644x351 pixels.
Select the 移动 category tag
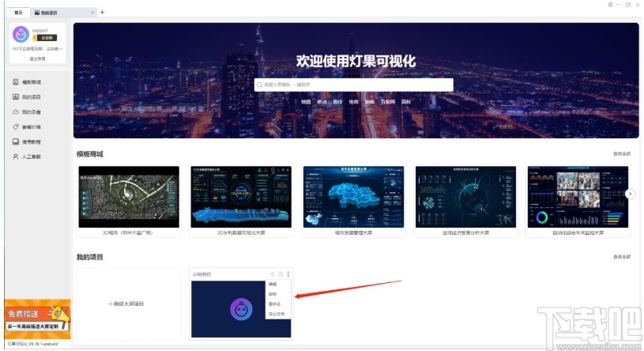point(322,101)
